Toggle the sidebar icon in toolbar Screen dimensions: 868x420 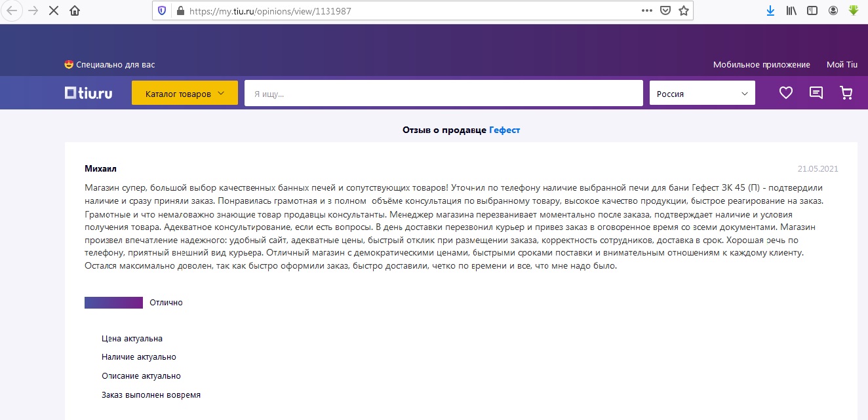point(812,10)
